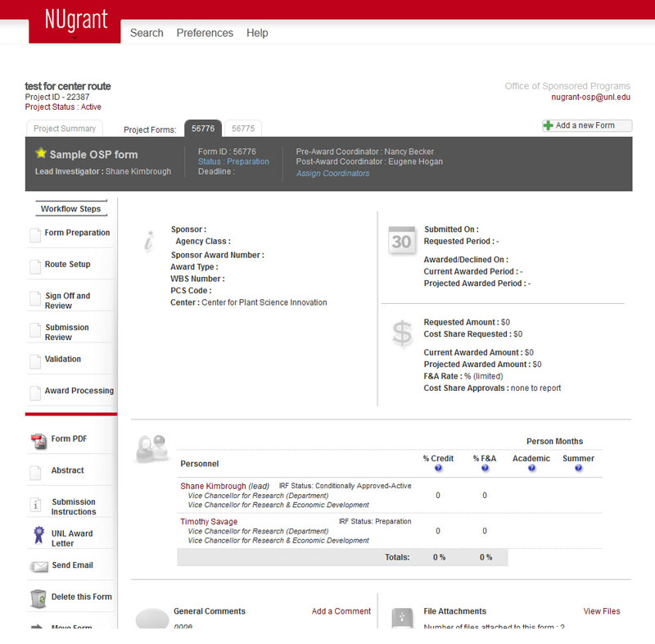Click the Post-Award Coordinator : Eugene Hogan text

[x=369, y=161]
